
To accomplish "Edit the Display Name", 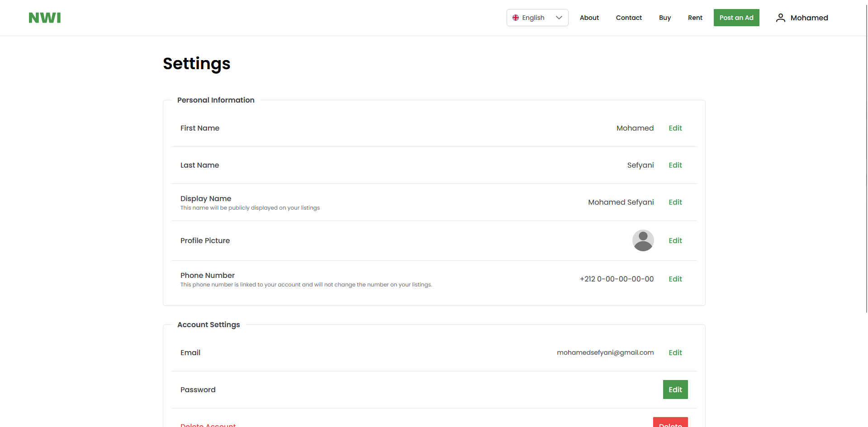I will coord(675,202).
